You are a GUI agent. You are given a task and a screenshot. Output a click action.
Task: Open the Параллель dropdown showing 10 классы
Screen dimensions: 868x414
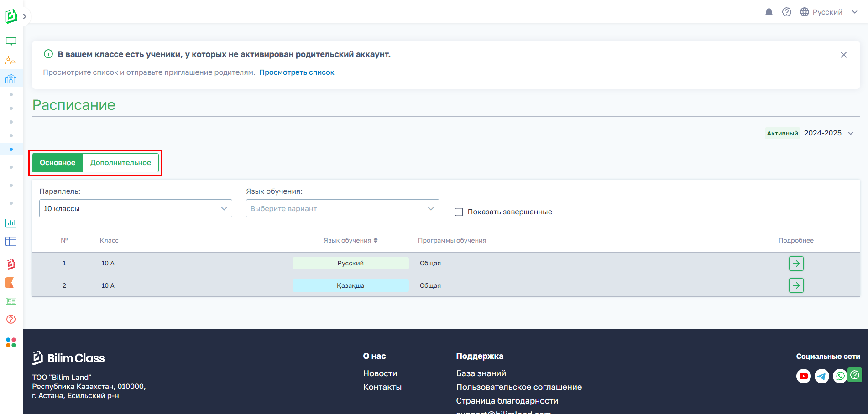(x=136, y=208)
